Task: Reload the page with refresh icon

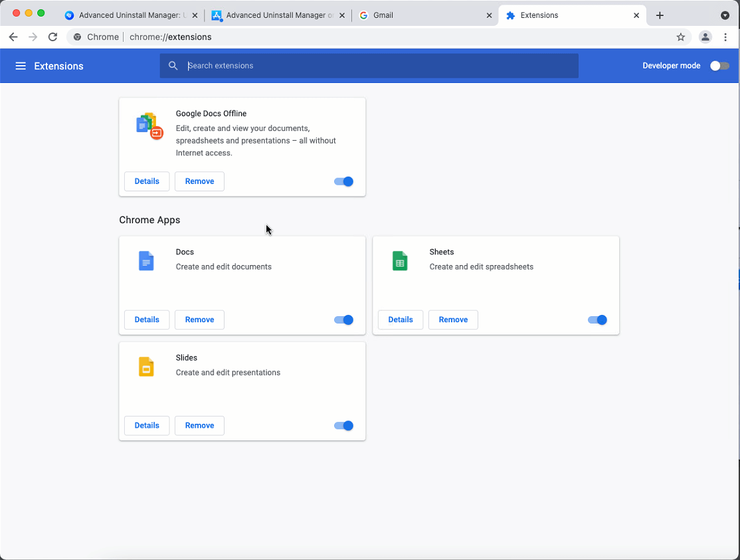Action: pos(53,37)
